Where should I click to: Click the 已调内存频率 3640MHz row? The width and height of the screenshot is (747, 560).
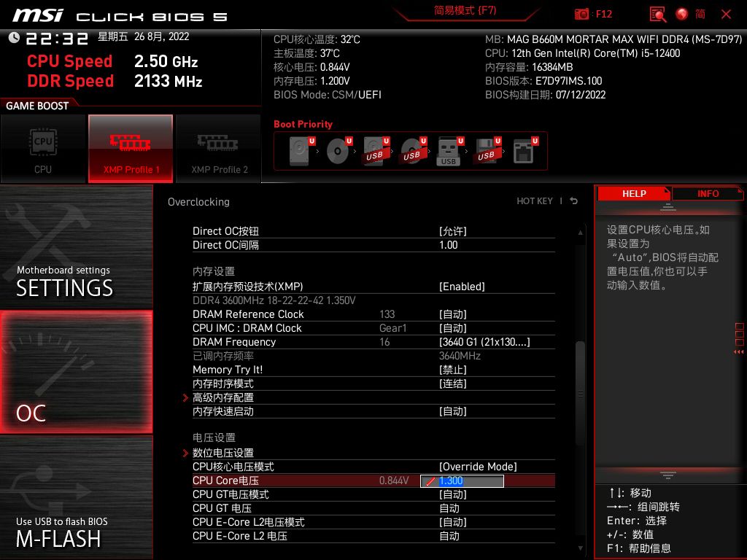pyautogui.click(x=373, y=356)
